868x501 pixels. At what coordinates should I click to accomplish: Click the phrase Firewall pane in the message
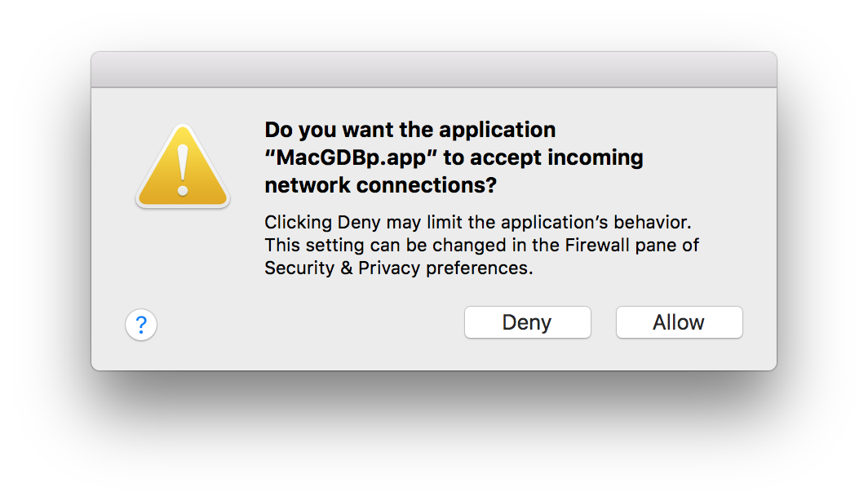coord(616,245)
